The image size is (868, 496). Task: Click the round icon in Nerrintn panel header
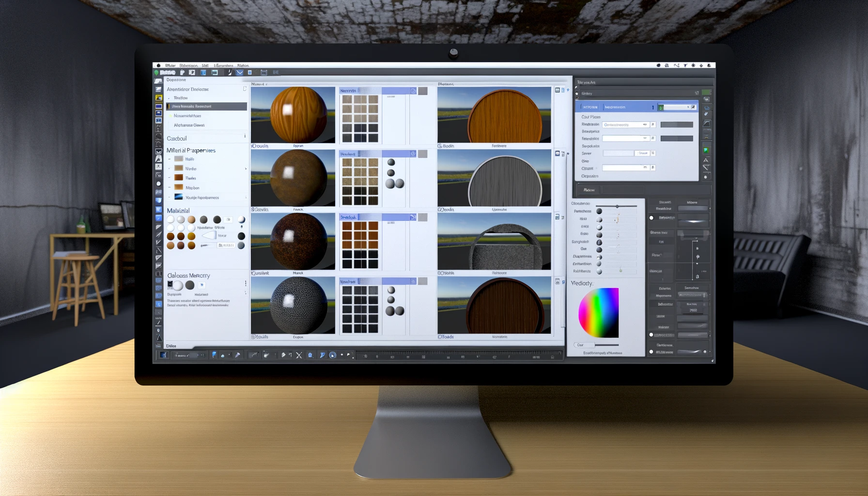pos(413,91)
